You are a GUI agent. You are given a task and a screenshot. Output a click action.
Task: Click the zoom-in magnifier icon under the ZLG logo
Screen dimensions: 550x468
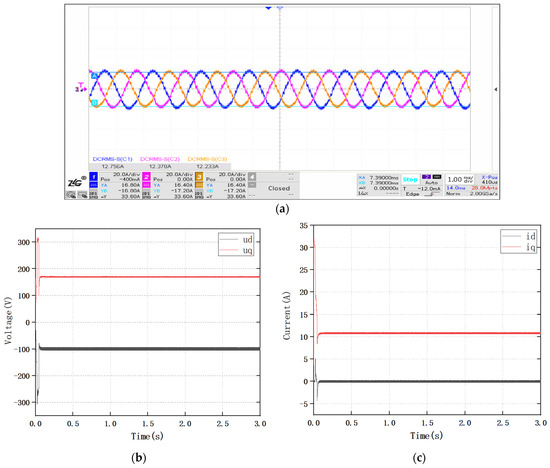point(71,195)
